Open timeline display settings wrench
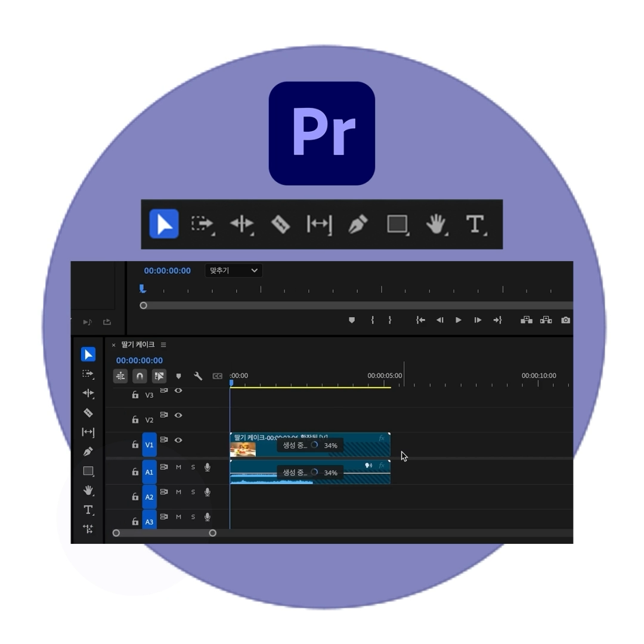This screenshot has height=644, width=644. click(198, 376)
